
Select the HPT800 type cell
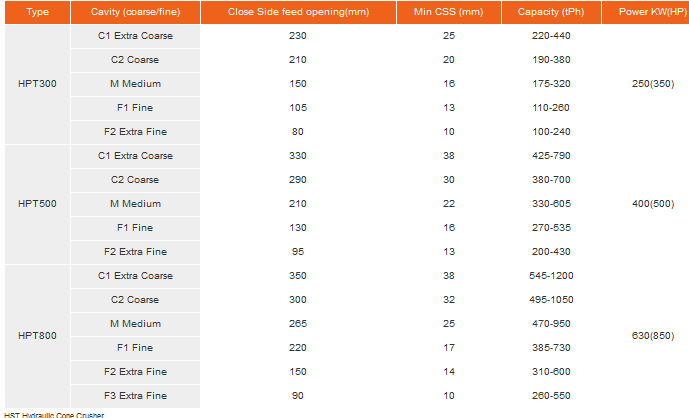pos(37,336)
